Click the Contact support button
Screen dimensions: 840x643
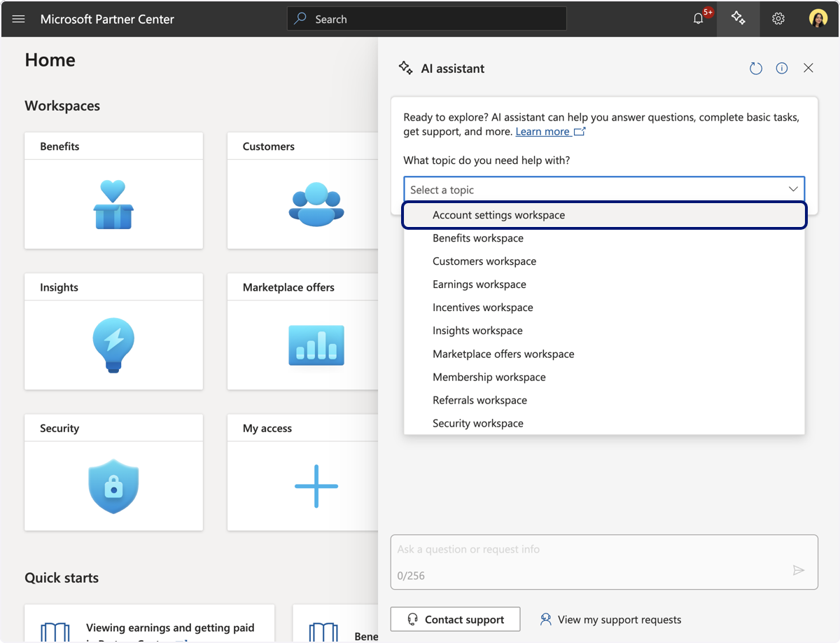[x=456, y=619]
